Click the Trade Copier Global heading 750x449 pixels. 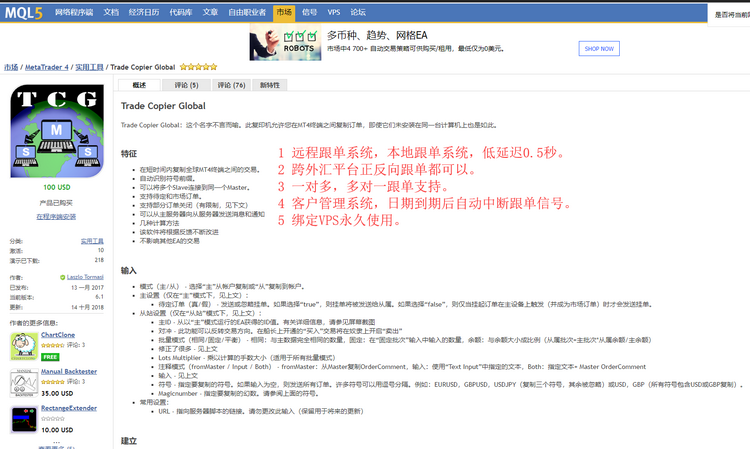(163, 106)
